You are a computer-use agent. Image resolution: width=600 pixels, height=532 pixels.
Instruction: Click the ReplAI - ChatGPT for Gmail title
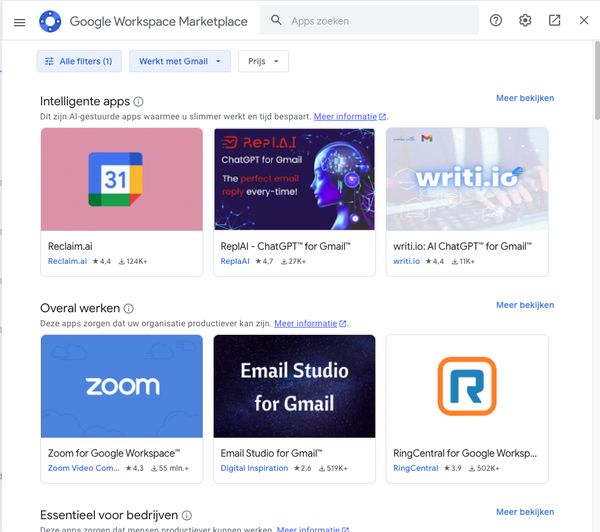pos(285,246)
